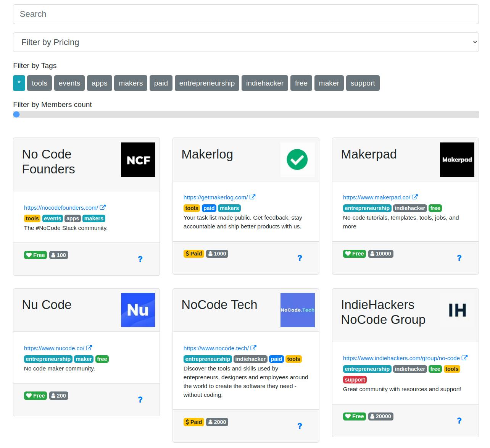Select the asterisk all-tags filter
Image resolution: width=490 pixels, height=448 pixels.
(x=19, y=83)
